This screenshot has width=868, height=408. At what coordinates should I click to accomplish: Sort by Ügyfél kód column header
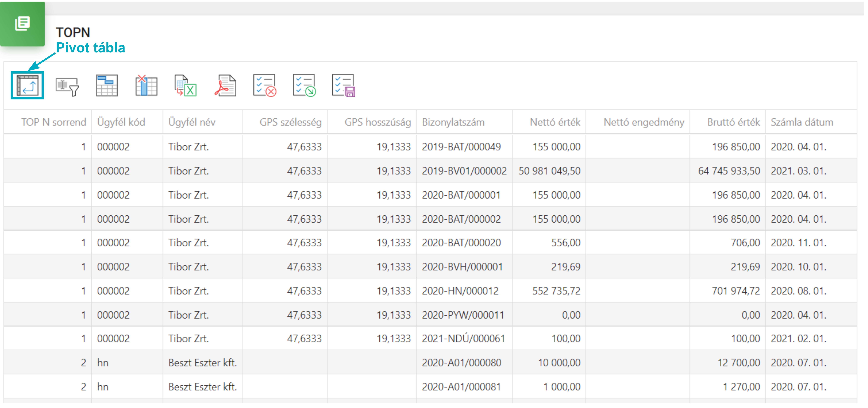coord(121,122)
